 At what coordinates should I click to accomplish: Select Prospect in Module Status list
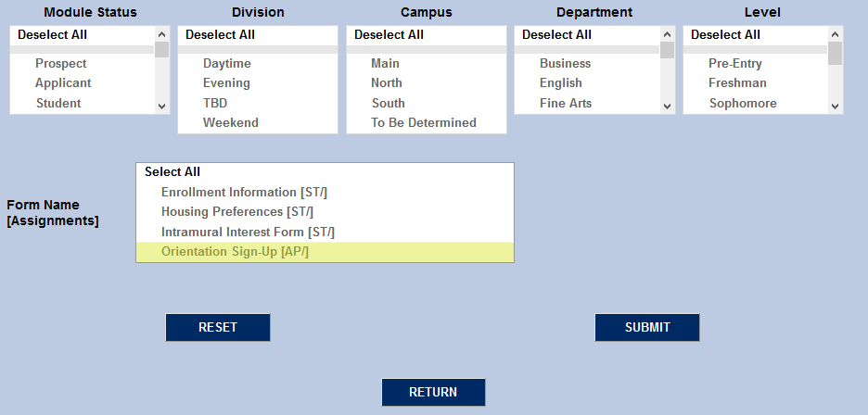61,64
